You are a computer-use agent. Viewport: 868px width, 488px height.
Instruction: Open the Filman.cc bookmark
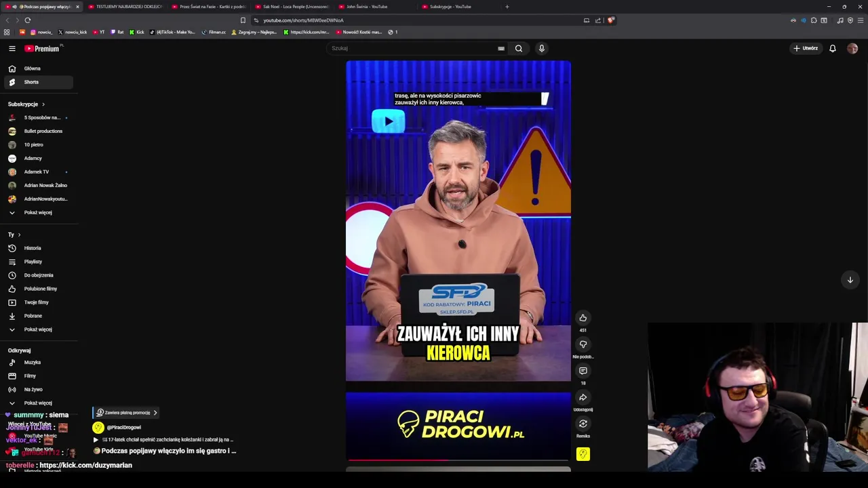coord(214,32)
